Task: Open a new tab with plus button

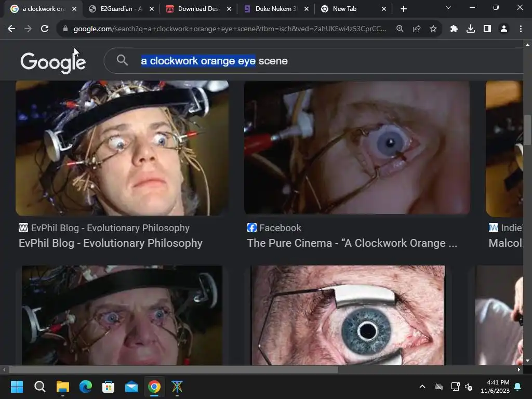Action: (x=403, y=9)
